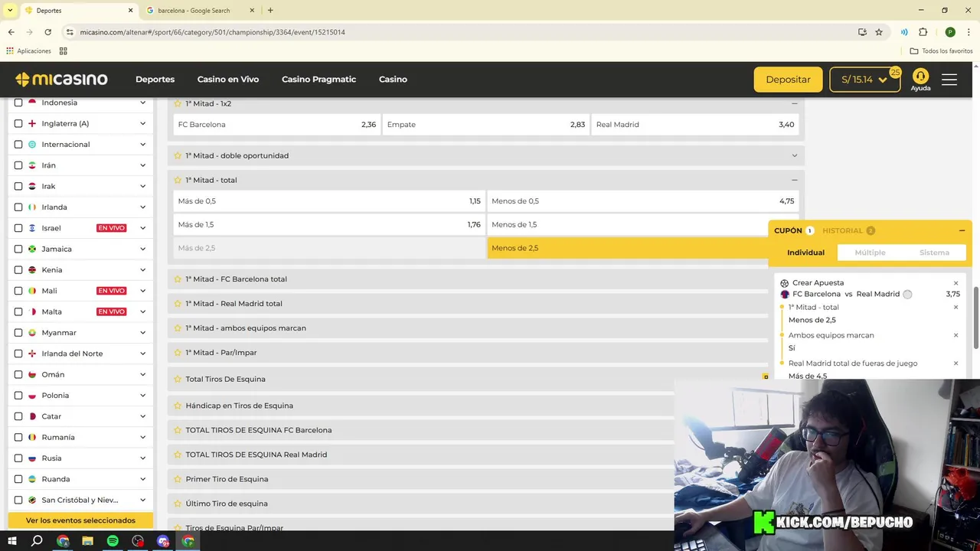
Task: Tick the Kenia checkbox
Action: coord(18,270)
